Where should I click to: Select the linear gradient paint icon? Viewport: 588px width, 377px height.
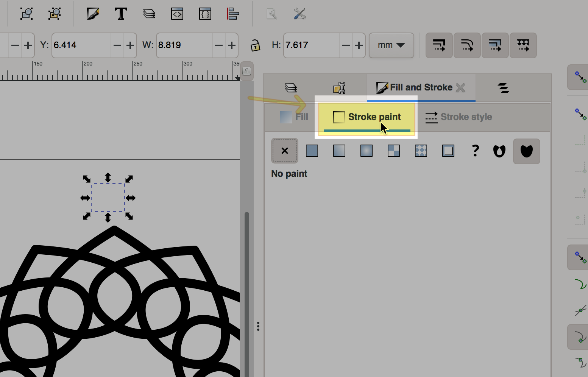pos(339,151)
